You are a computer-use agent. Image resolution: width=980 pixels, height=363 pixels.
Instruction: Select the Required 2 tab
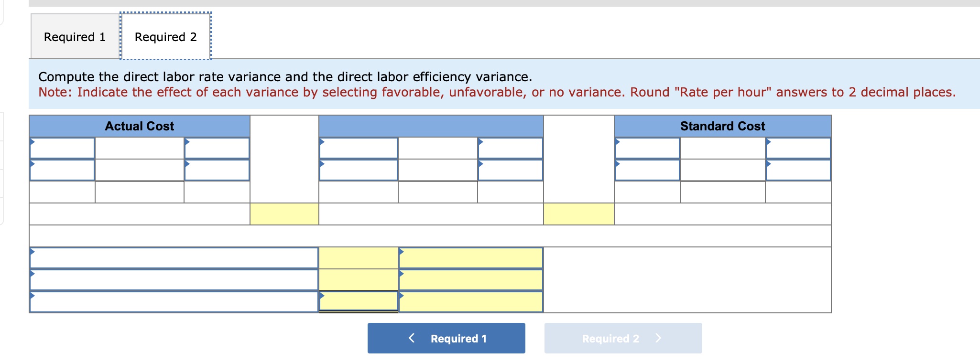click(x=165, y=36)
